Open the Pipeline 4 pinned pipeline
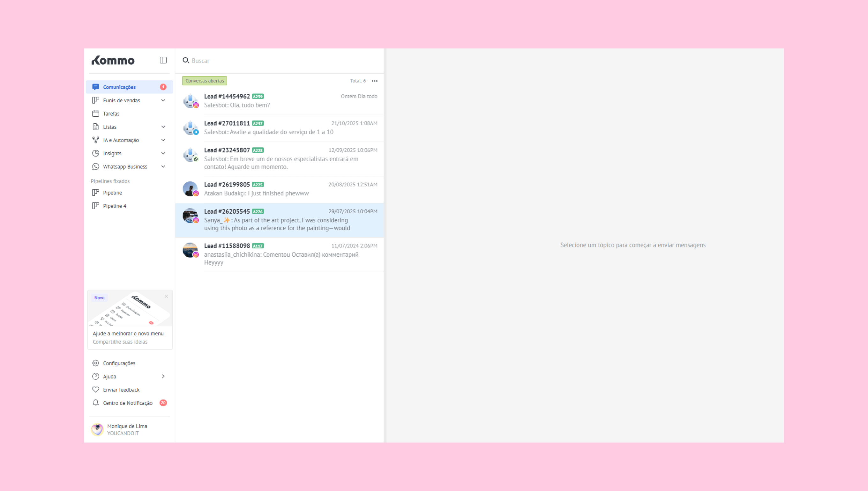 pyautogui.click(x=115, y=206)
